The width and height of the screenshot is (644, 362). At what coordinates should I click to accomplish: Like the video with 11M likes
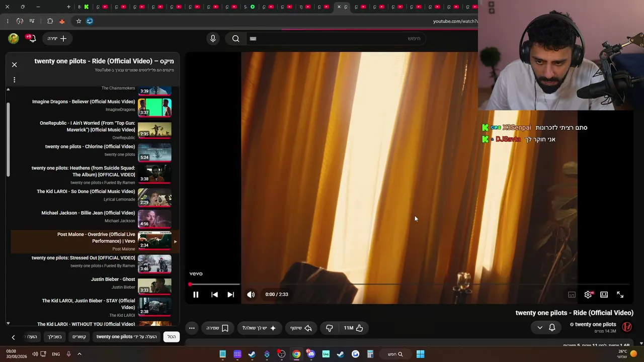[353, 328]
